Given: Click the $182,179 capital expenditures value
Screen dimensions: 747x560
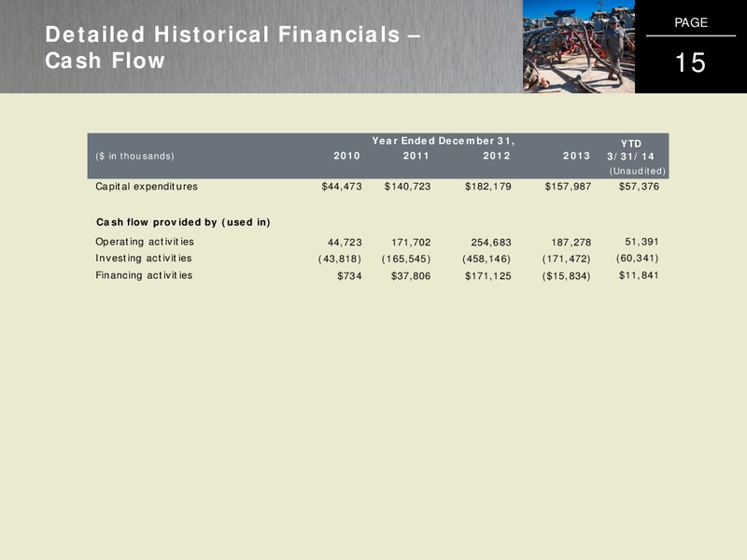Looking at the screenshot, I should click(x=487, y=187).
